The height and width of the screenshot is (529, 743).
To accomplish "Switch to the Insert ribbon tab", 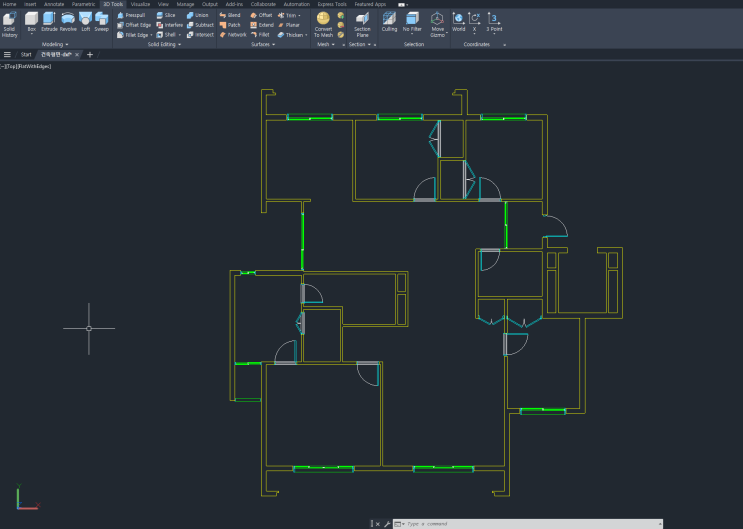I will pyautogui.click(x=30, y=4).
